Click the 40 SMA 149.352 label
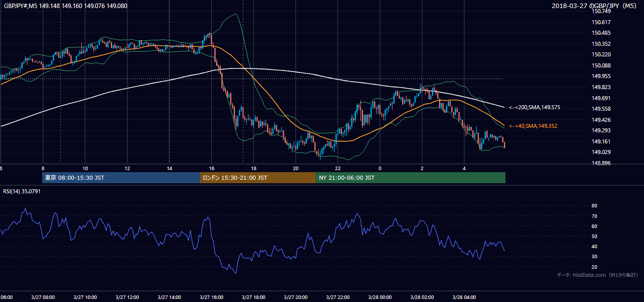The image size is (644, 302). (533, 126)
